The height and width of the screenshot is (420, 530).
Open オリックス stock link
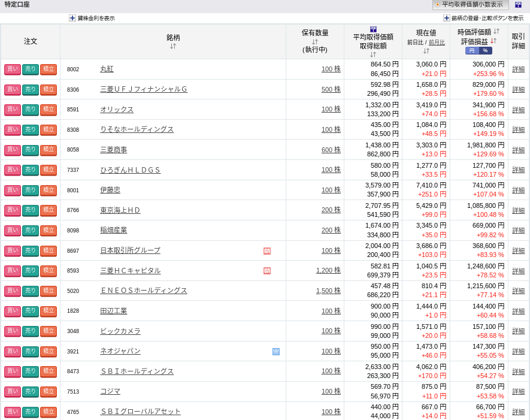(117, 110)
